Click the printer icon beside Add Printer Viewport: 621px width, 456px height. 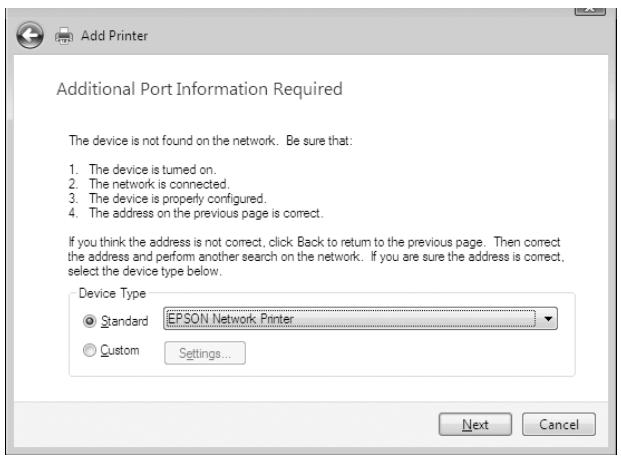64,36
